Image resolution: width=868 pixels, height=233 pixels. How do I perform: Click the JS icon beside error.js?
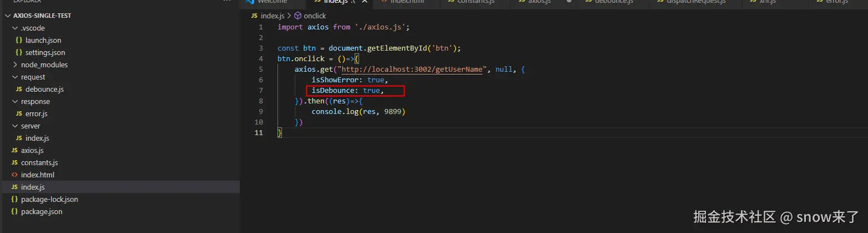click(19, 114)
